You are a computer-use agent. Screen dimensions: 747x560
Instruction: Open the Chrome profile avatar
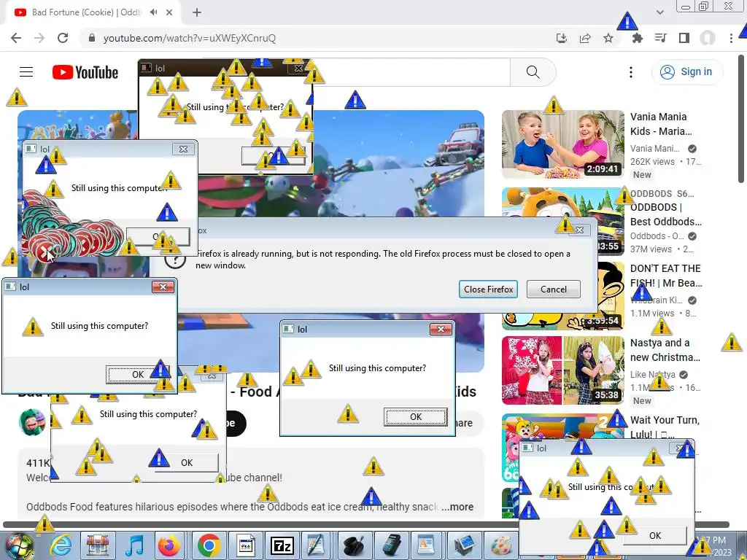[708, 38]
